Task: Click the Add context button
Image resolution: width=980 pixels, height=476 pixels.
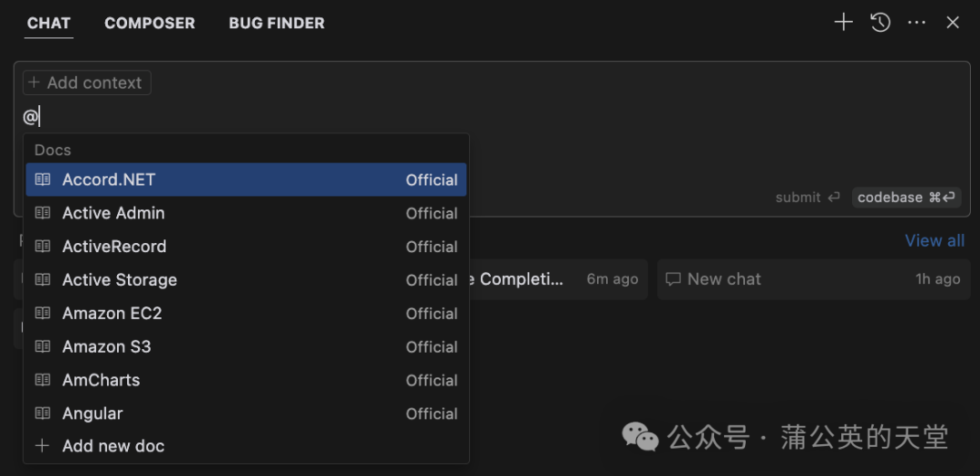Action: (87, 83)
